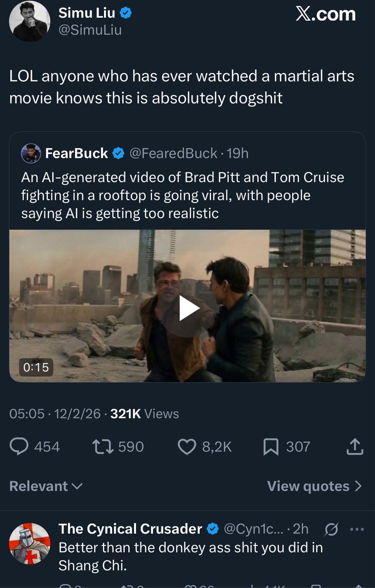
Task: Click the reply speech bubble icon
Action: click(19, 447)
